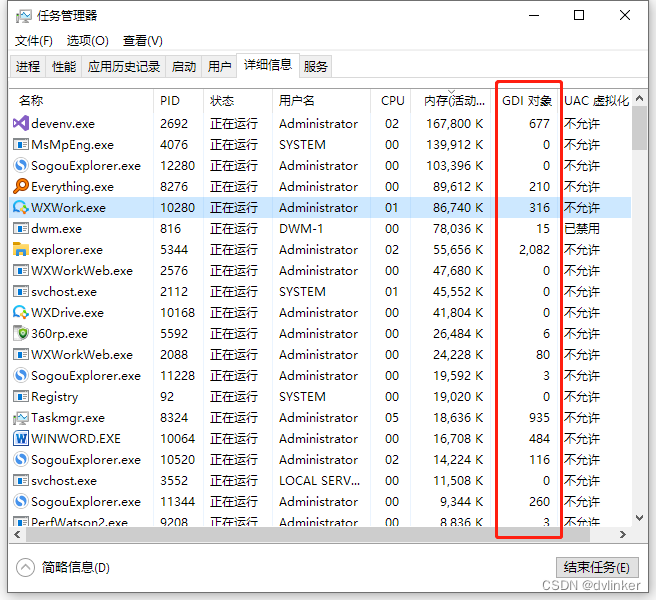Screen dimensions: 656x600
Task: Sort by the 名称 column header
Action: coord(81,101)
